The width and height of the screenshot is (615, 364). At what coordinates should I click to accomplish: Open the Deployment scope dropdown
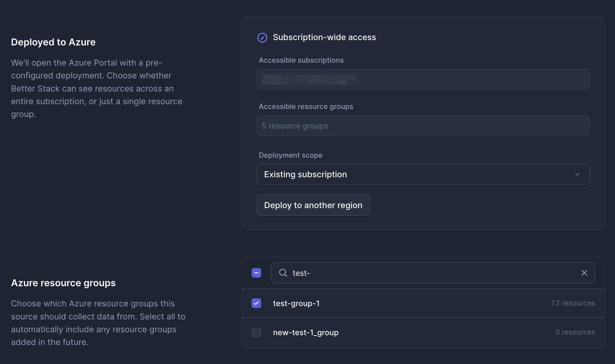pyautogui.click(x=423, y=174)
